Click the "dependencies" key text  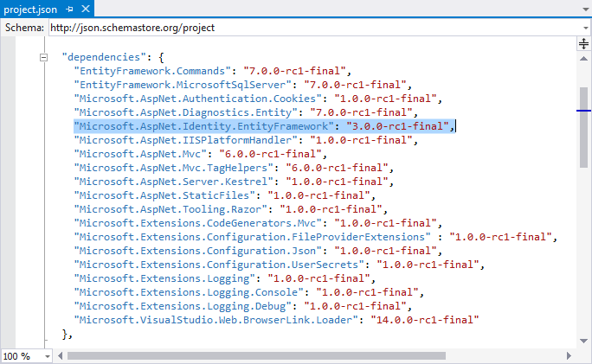(x=104, y=57)
